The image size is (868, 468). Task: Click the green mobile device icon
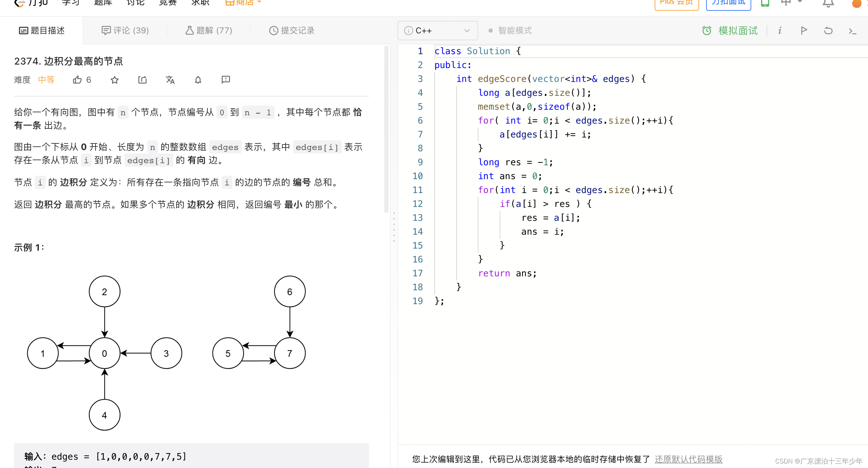tap(765, 3)
